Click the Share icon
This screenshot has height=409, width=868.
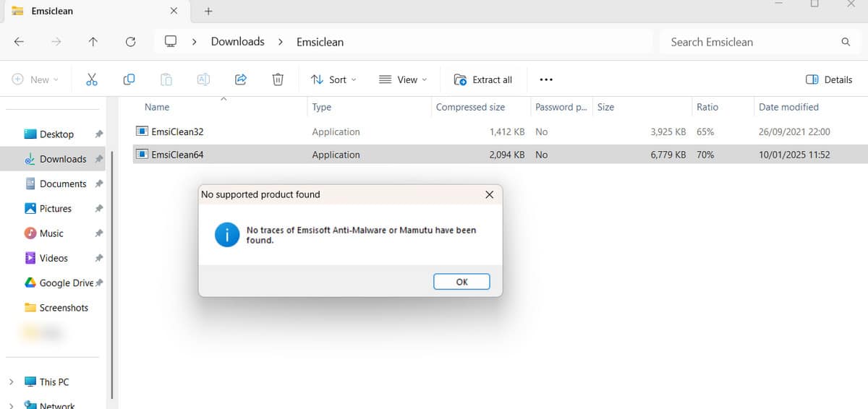point(241,79)
